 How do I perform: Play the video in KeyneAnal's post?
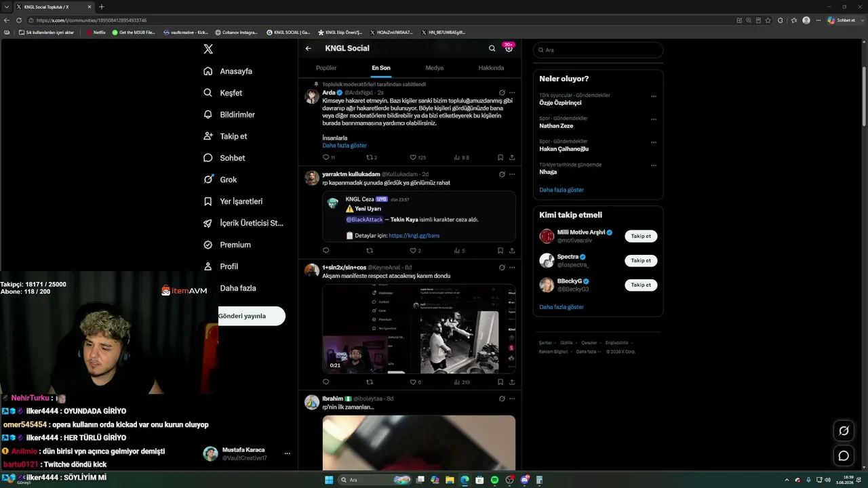click(419, 329)
